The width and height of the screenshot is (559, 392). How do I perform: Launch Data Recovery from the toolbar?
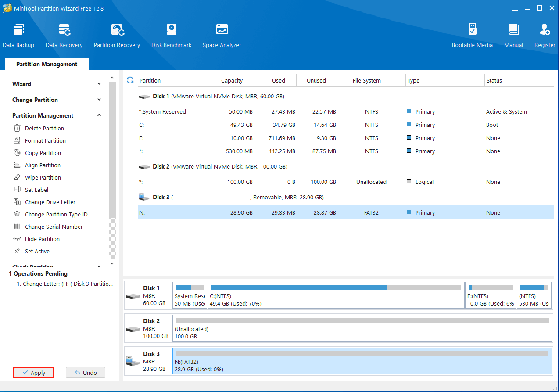point(64,36)
